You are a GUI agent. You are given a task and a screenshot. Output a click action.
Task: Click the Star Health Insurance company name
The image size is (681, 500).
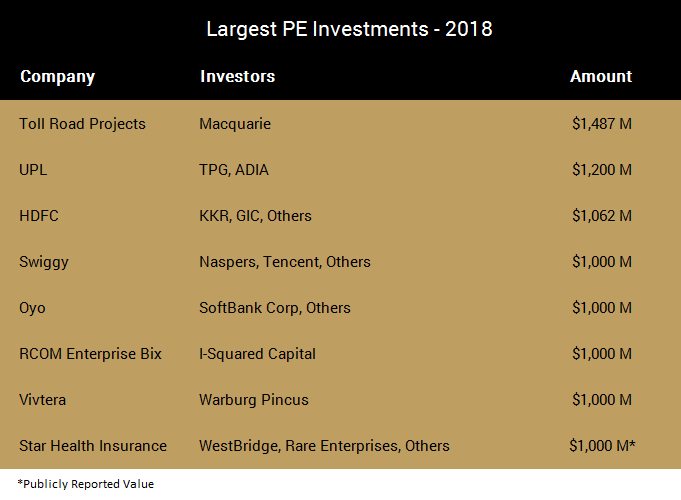tap(93, 446)
